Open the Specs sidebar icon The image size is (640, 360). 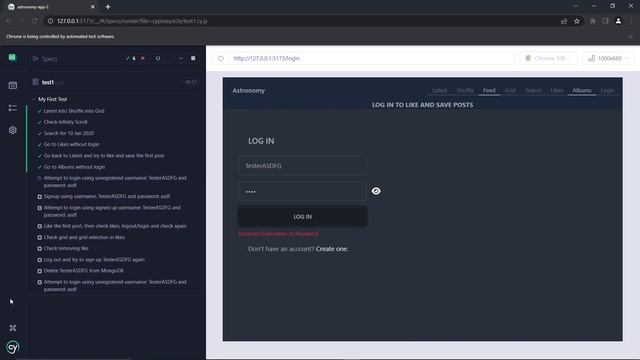pos(13,85)
